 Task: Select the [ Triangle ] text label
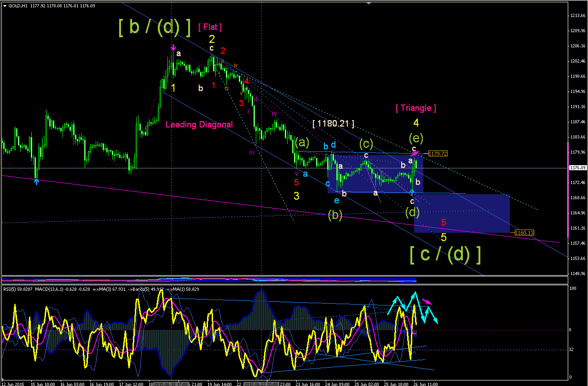[416, 108]
